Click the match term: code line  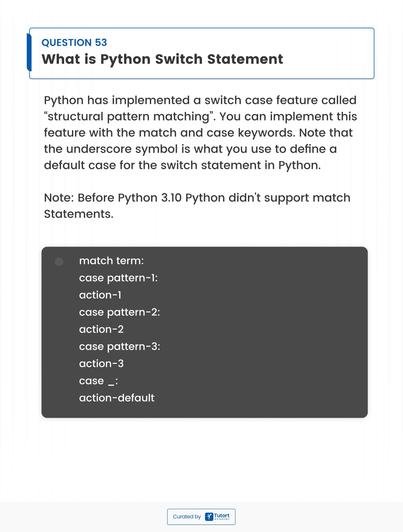click(111, 261)
